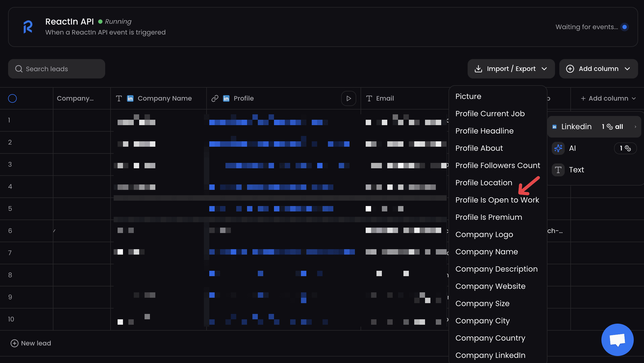Select Profile Followers Count option
Viewport: 644px width, 363px height.
pos(498,165)
